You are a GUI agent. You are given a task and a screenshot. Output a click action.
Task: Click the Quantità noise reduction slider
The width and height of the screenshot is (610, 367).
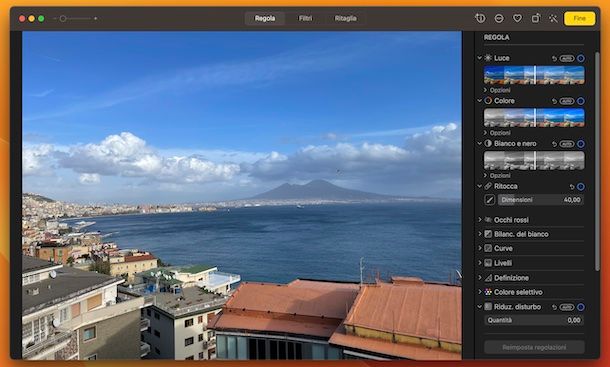(x=534, y=320)
